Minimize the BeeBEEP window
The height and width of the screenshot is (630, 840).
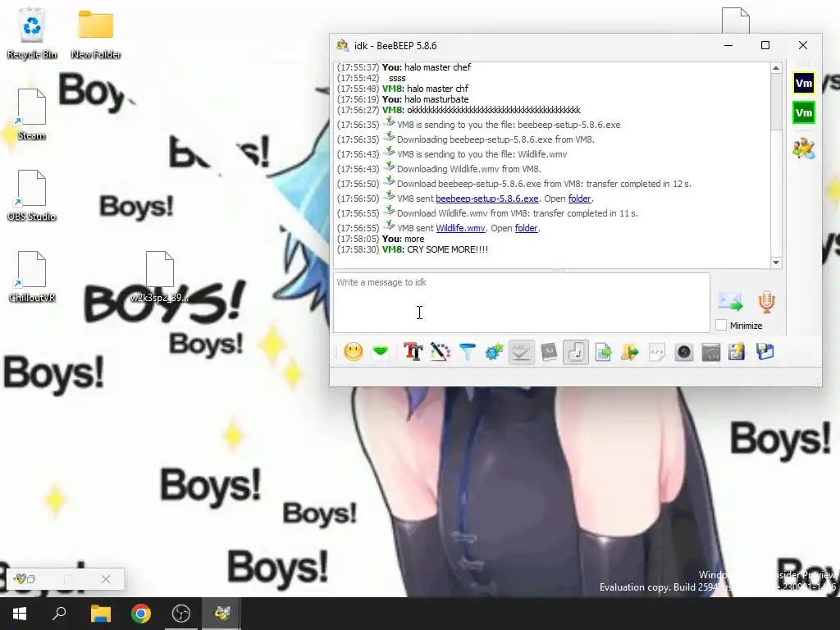728,46
